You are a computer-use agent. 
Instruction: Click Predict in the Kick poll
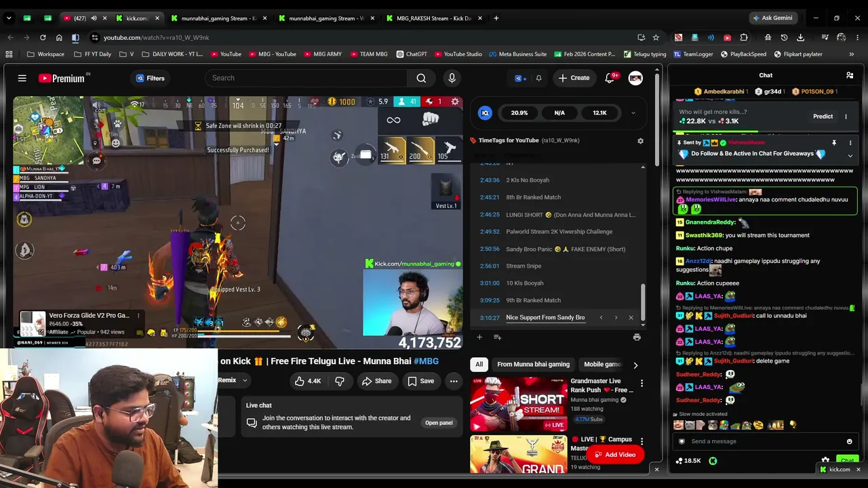(823, 117)
